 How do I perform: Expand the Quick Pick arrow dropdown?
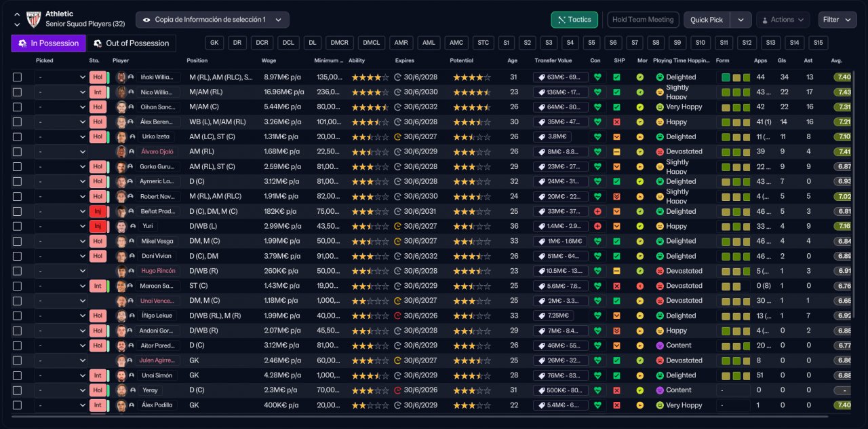tap(741, 20)
